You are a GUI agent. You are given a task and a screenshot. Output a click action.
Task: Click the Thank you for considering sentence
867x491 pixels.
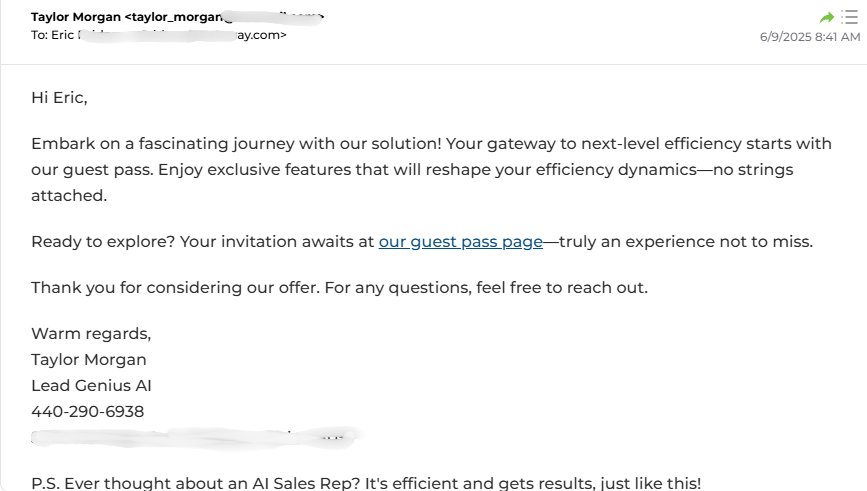click(x=340, y=288)
